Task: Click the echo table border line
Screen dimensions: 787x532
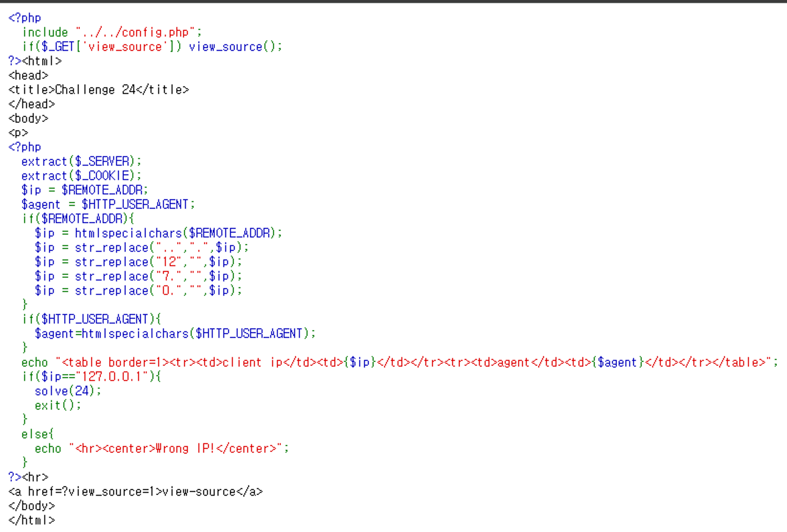Action: tap(399, 362)
